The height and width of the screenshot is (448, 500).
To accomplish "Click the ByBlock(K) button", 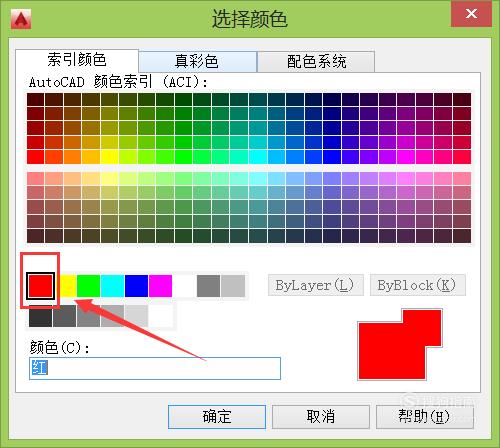I will coord(417,285).
